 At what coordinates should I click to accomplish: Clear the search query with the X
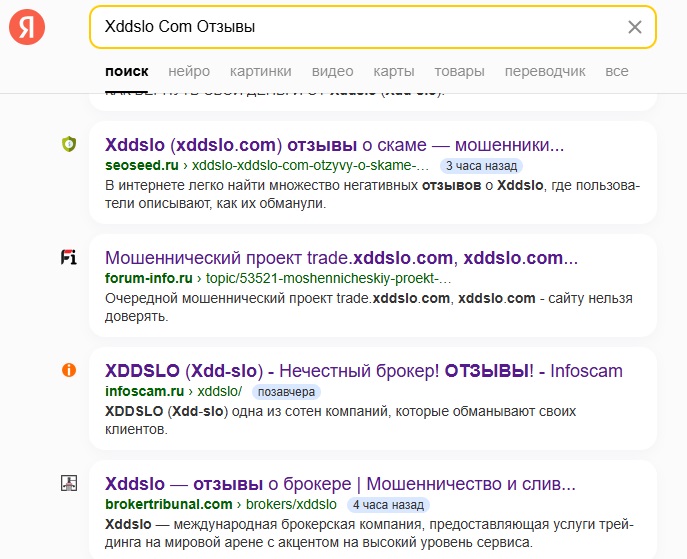[635, 27]
